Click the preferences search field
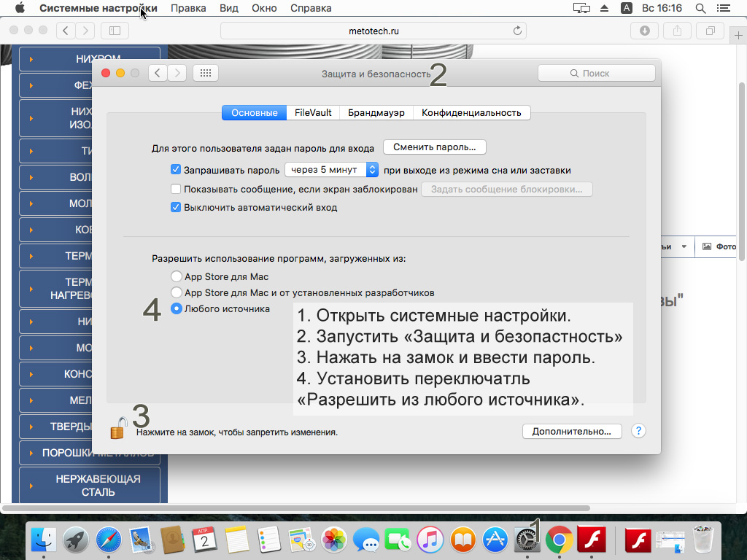The height and width of the screenshot is (560, 747). [x=596, y=73]
